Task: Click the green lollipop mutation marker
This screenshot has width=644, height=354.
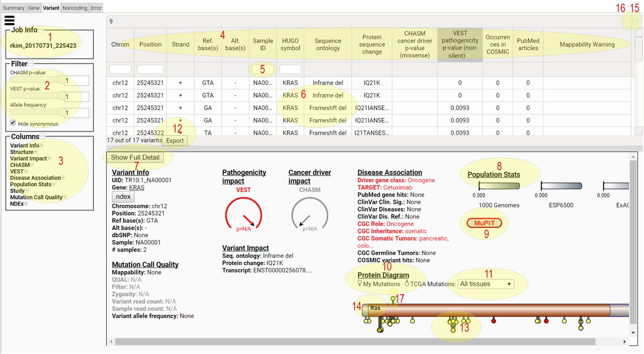Action: point(393,300)
